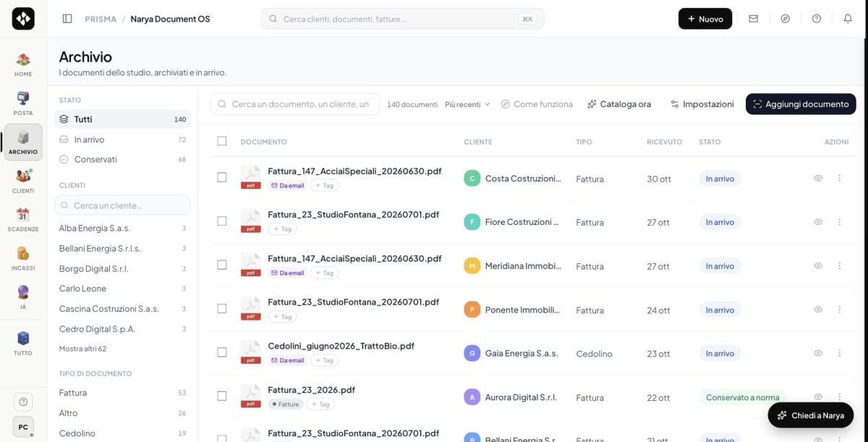This screenshot has width=868, height=442.
Task: Expand client list with Mostra altri 62
Action: point(82,349)
